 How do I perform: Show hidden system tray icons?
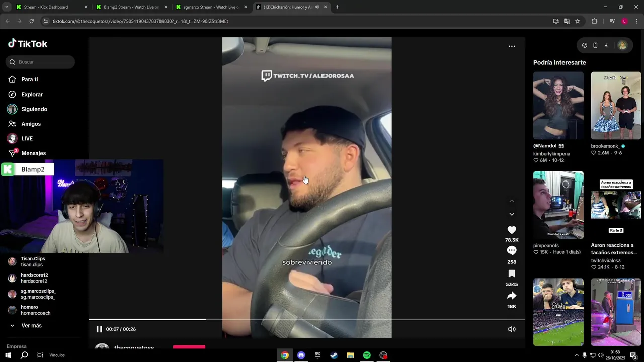[576, 355]
